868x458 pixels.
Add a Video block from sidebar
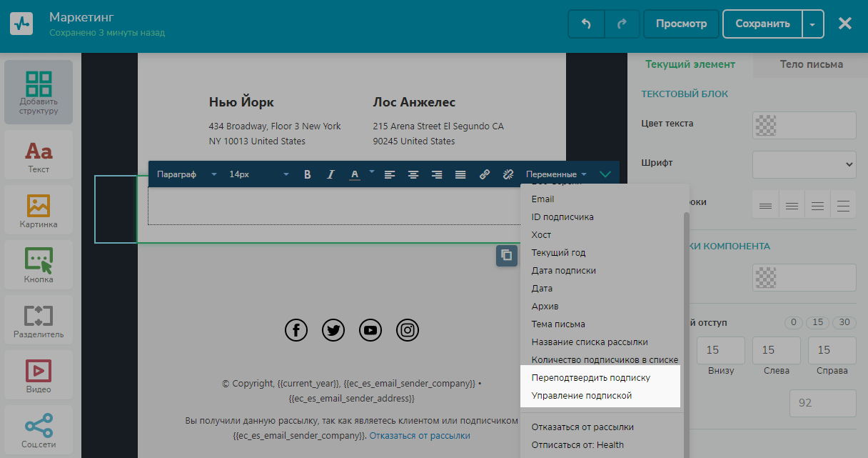pyautogui.click(x=39, y=376)
